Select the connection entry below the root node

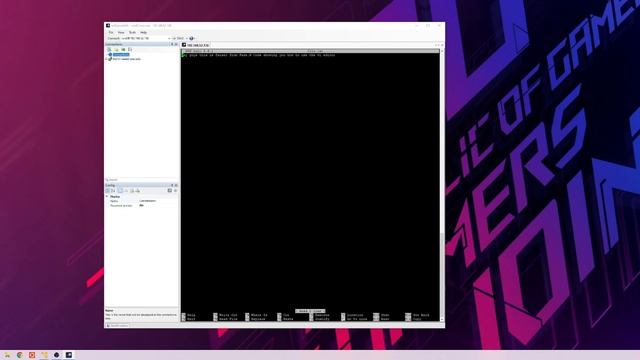coord(127,59)
